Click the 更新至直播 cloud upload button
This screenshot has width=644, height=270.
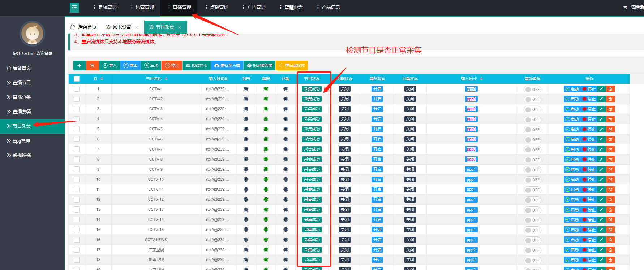[227, 65]
